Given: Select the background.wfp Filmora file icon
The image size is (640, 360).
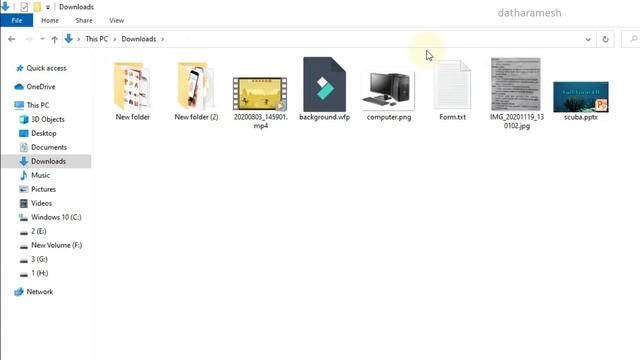Looking at the screenshot, I should tap(324, 84).
